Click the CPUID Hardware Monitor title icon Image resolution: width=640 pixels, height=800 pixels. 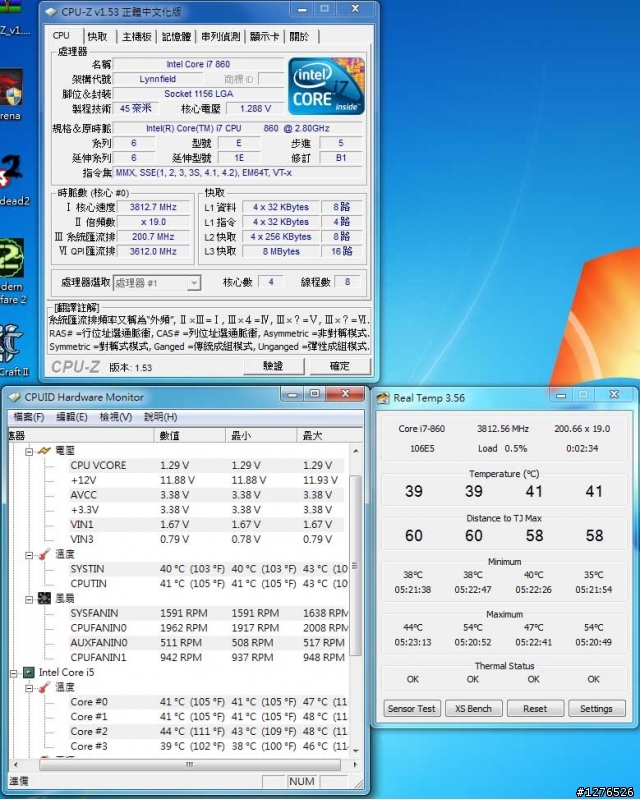14,397
